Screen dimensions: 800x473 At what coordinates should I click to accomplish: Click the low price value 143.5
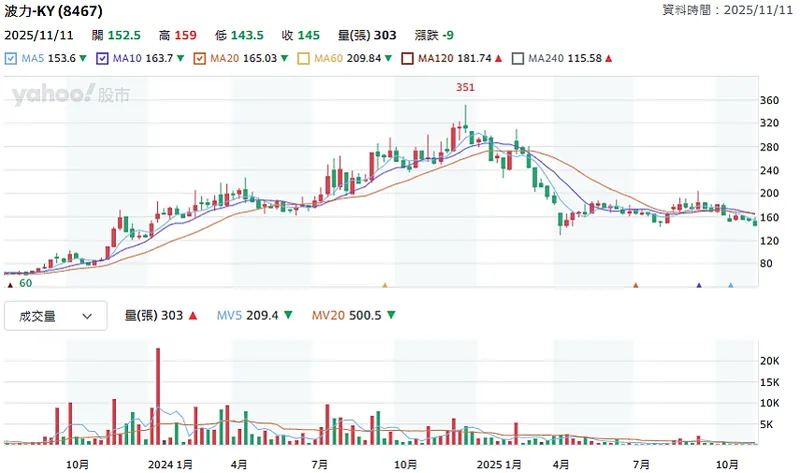coord(247,35)
